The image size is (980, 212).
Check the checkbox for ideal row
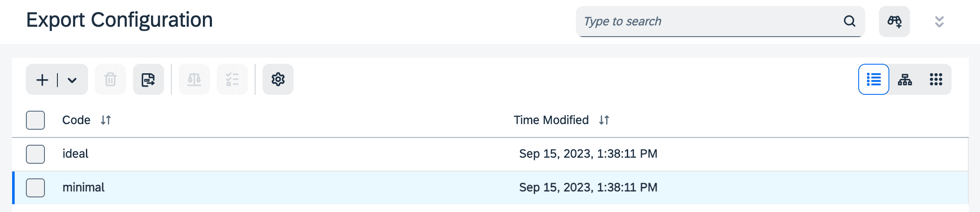click(35, 154)
